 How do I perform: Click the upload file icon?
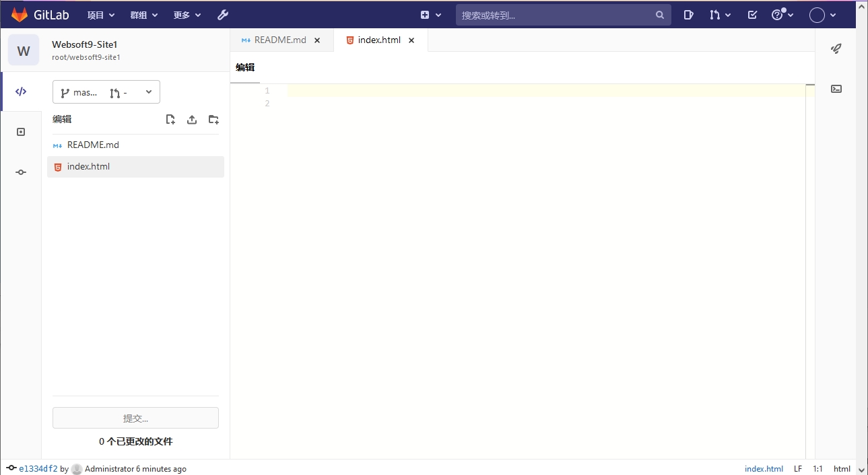click(192, 120)
